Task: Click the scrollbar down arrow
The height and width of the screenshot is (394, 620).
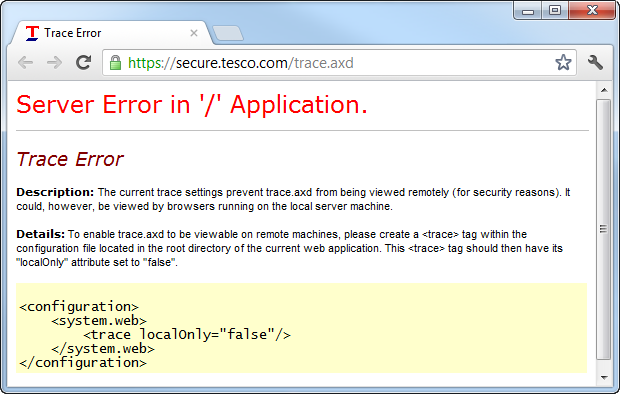Action: click(604, 378)
